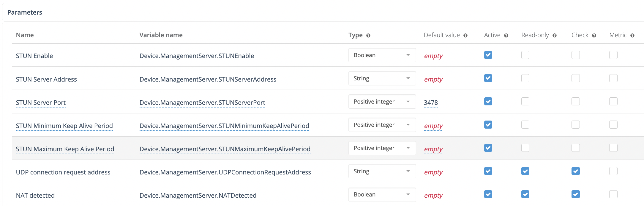The image size is (644, 206).
Task: Open the String type dropdown for STUN Server Address
Action: [x=382, y=78]
